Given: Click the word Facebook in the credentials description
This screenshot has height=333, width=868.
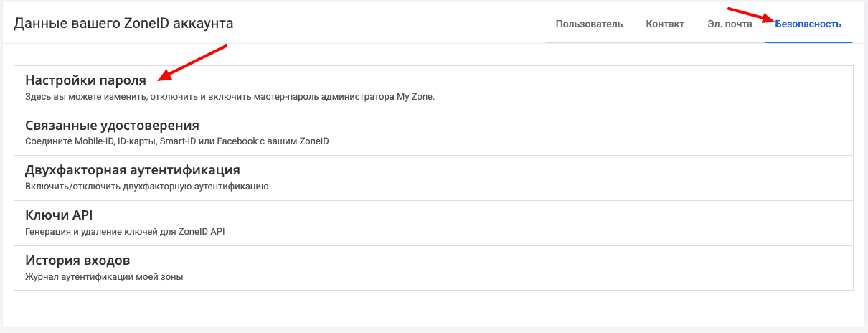Looking at the screenshot, I should [259, 141].
